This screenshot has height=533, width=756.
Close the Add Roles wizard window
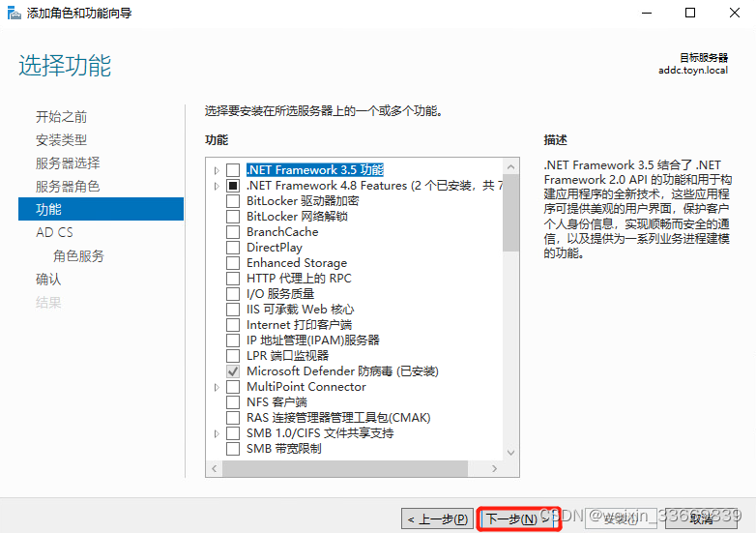735,13
